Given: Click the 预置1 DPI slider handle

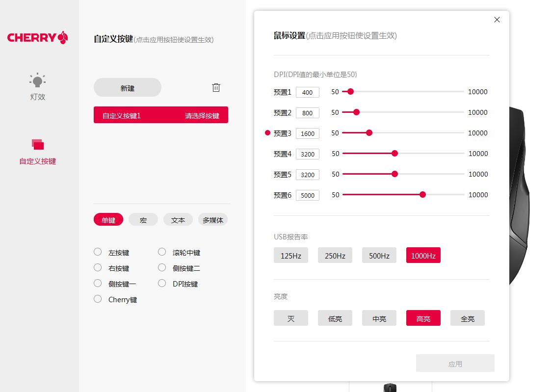Looking at the screenshot, I should [x=349, y=91].
